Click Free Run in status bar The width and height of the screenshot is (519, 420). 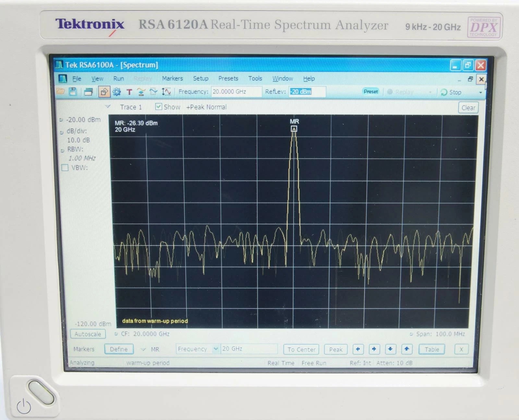[314, 363]
